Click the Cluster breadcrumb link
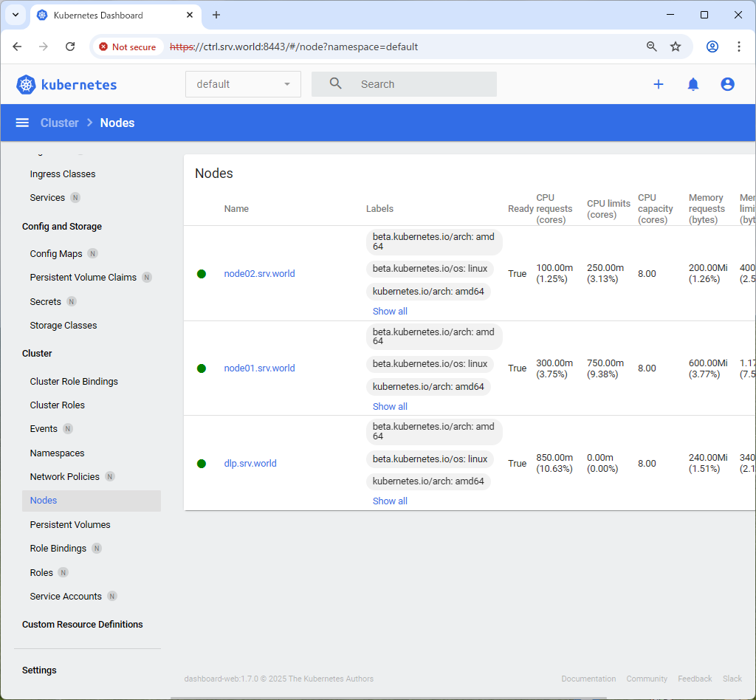The image size is (756, 700). pos(60,123)
